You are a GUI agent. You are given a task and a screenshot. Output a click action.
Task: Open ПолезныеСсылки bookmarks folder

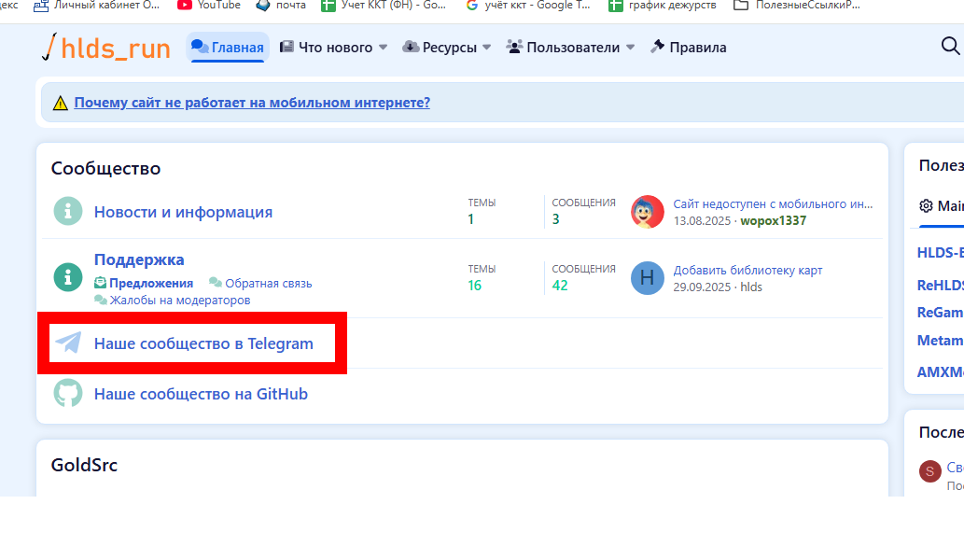pos(797,5)
